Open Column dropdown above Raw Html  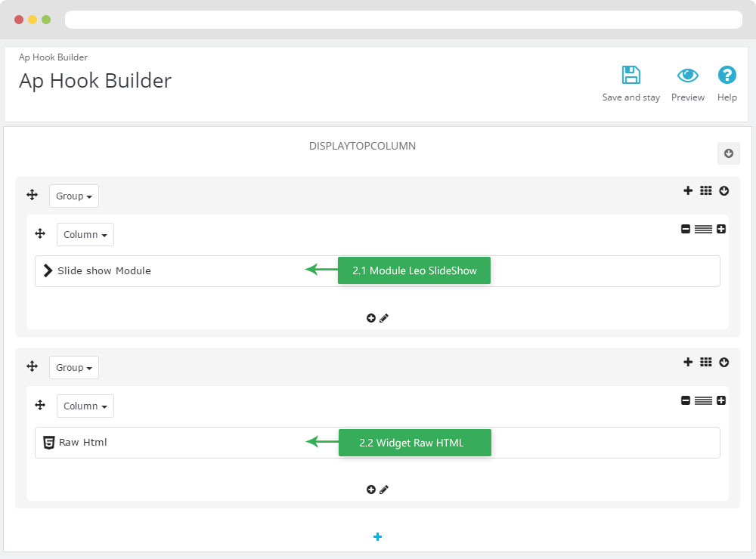pos(85,406)
